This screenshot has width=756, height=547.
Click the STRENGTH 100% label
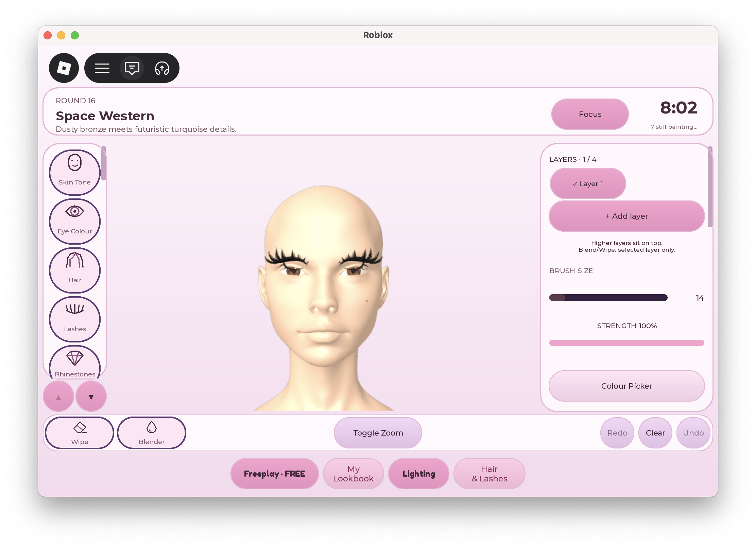(x=627, y=326)
